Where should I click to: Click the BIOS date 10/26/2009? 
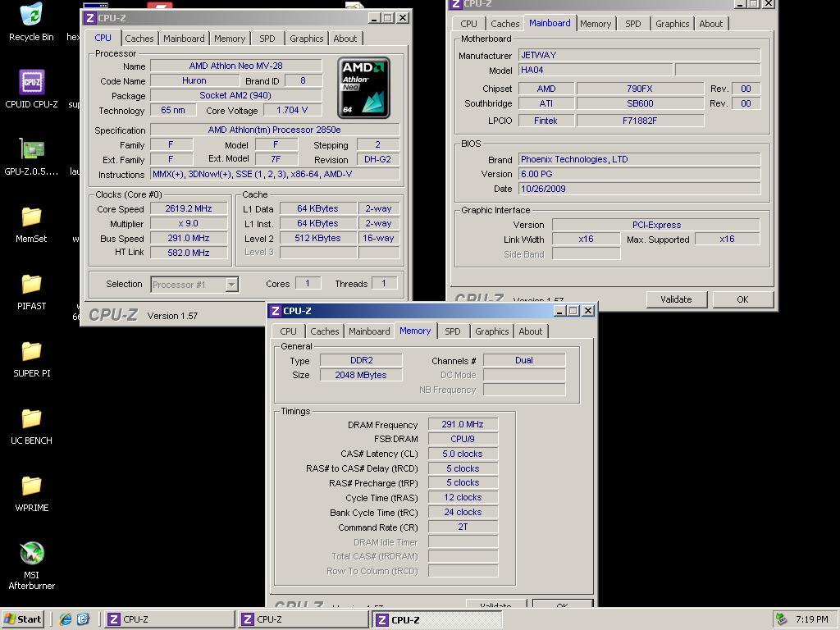pos(639,189)
